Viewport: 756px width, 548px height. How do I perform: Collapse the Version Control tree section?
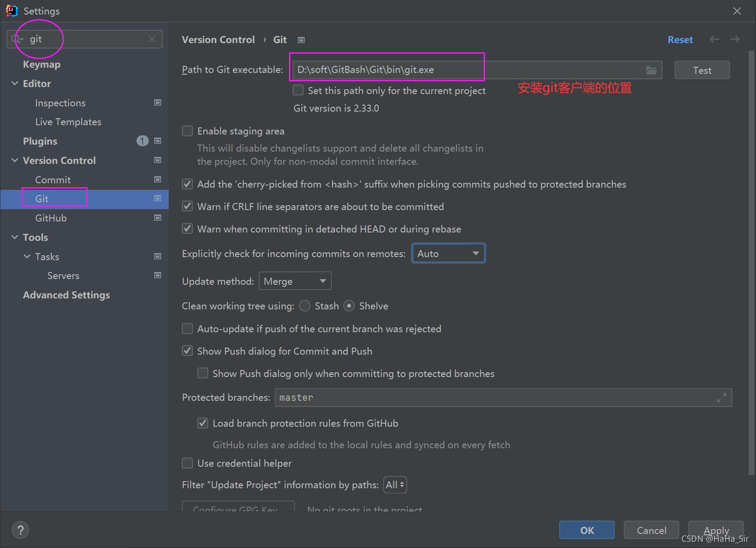(15, 160)
